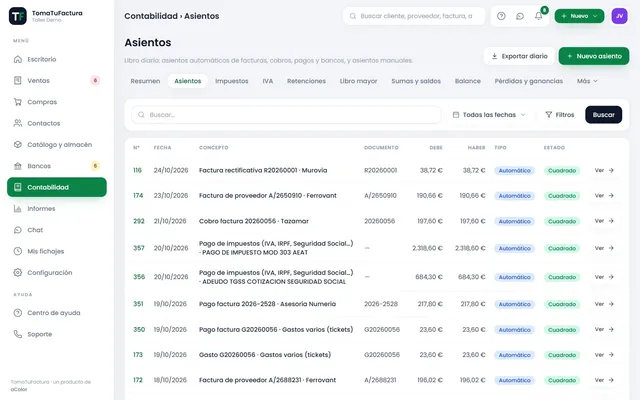Open Informes chart icon
640x400 pixels.
pos(18,209)
